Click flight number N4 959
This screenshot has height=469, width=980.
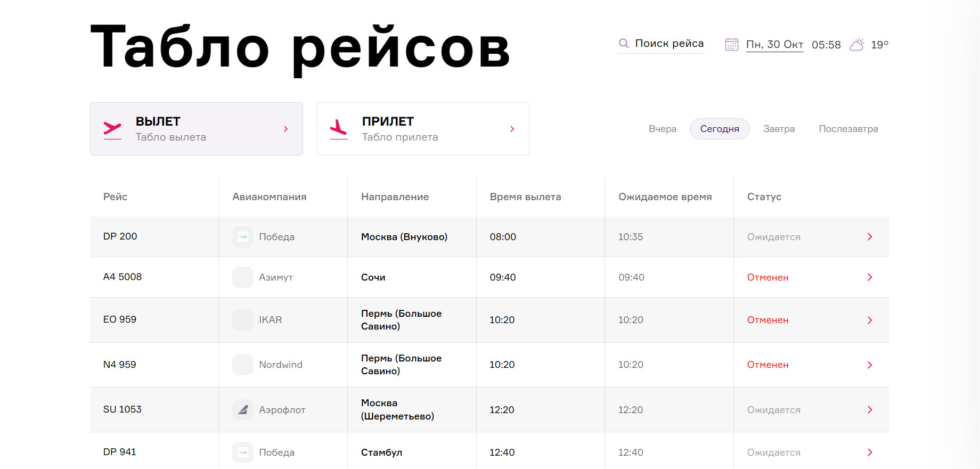120,365
